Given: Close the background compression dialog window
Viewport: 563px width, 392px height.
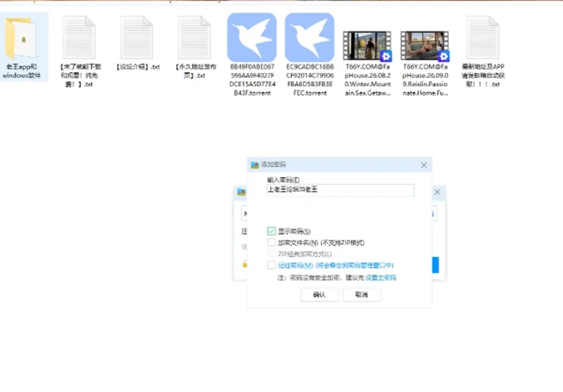Looking at the screenshot, I should (x=437, y=192).
